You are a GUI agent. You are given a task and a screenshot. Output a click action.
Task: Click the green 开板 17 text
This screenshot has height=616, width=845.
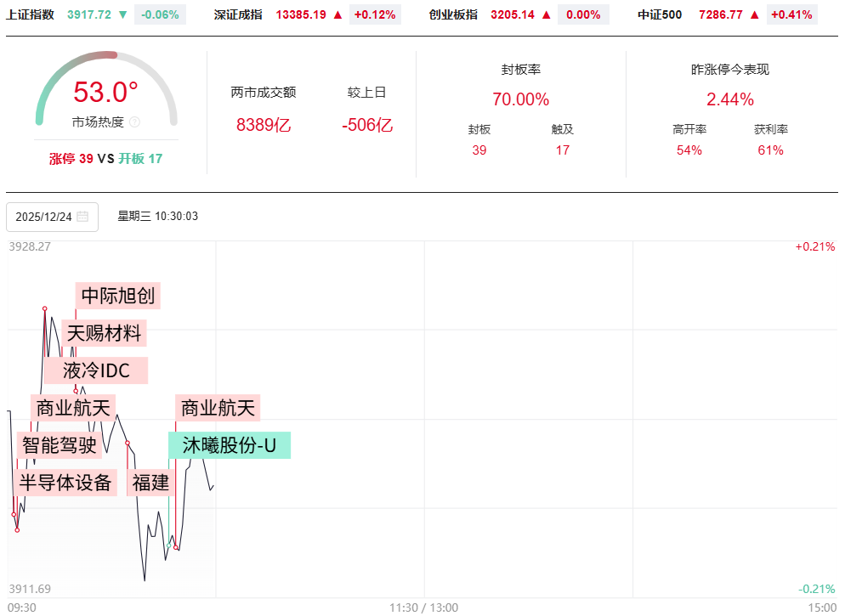pyautogui.click(x=140, y=159)
